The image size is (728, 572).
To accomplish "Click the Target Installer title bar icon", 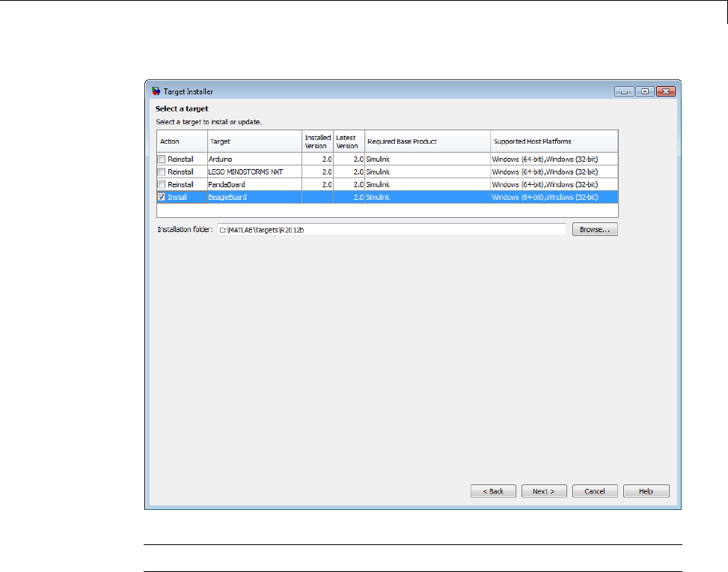I will (156, 91).
